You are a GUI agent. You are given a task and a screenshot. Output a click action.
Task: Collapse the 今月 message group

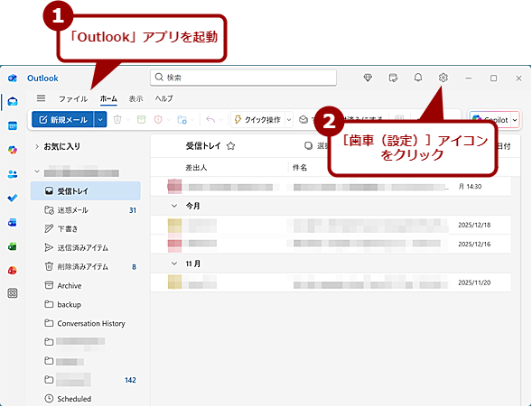coord(174,206)
